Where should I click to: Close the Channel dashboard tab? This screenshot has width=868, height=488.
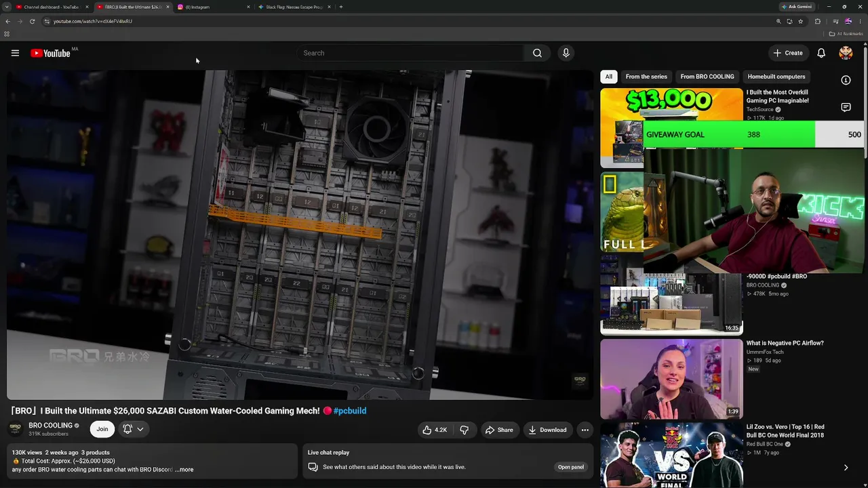[87, 7]
